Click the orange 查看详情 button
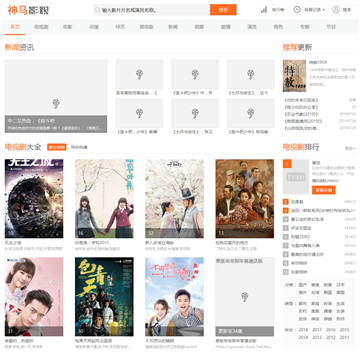 click(324, 190)
